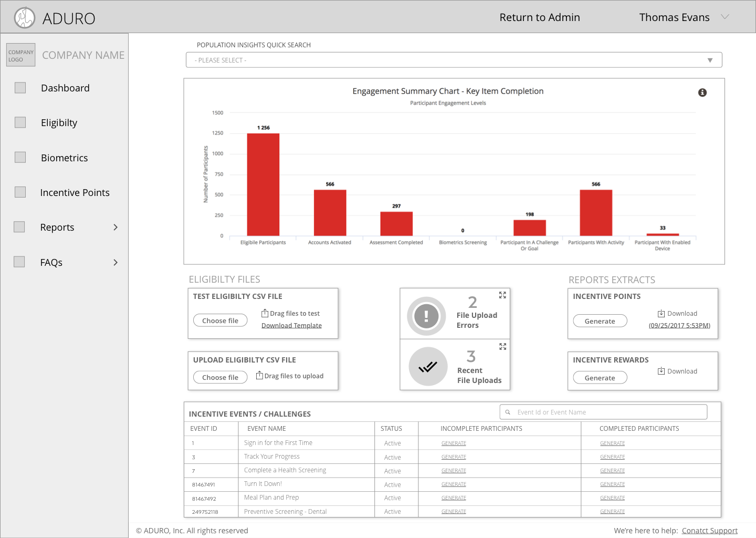The image size is (756, 538).
Task: Open the Eligibilty menu item
Action: coord(59,123)
